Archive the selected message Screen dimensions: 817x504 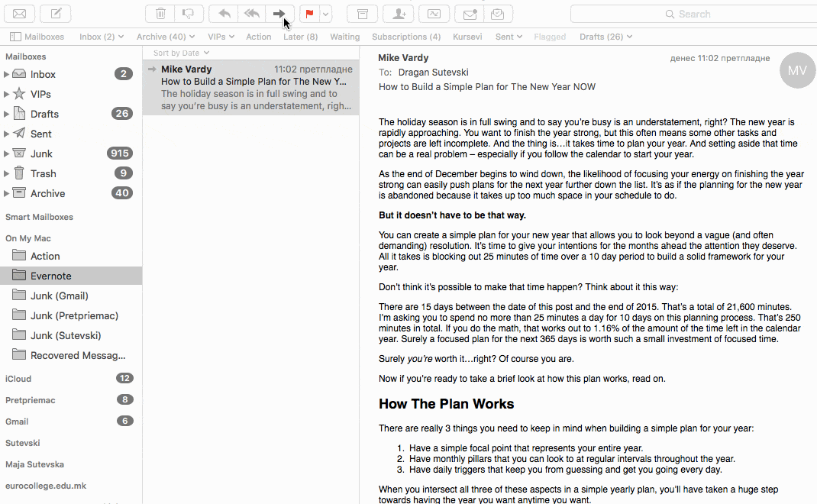click(x=362, y=14)
